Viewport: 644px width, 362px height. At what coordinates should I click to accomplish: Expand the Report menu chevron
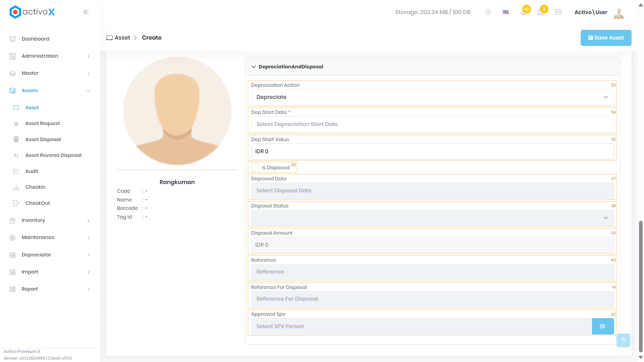pos(88,289)
